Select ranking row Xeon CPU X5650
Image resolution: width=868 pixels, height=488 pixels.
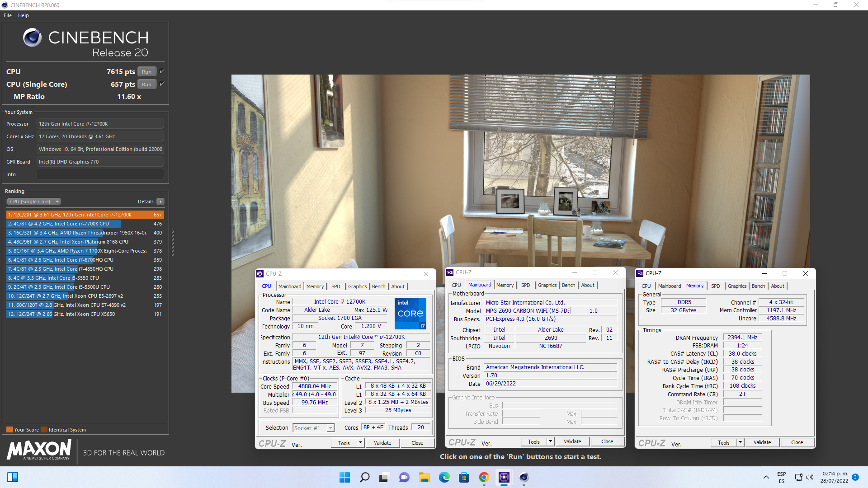tap(85, 314)
